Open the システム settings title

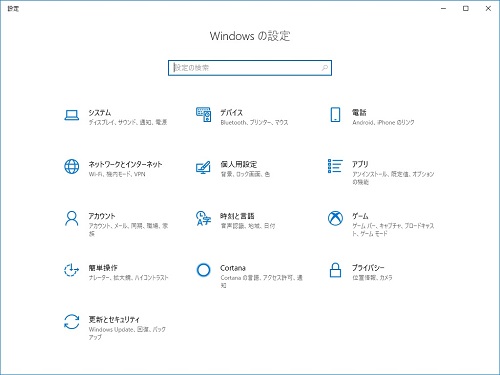[x=100, y=113]
